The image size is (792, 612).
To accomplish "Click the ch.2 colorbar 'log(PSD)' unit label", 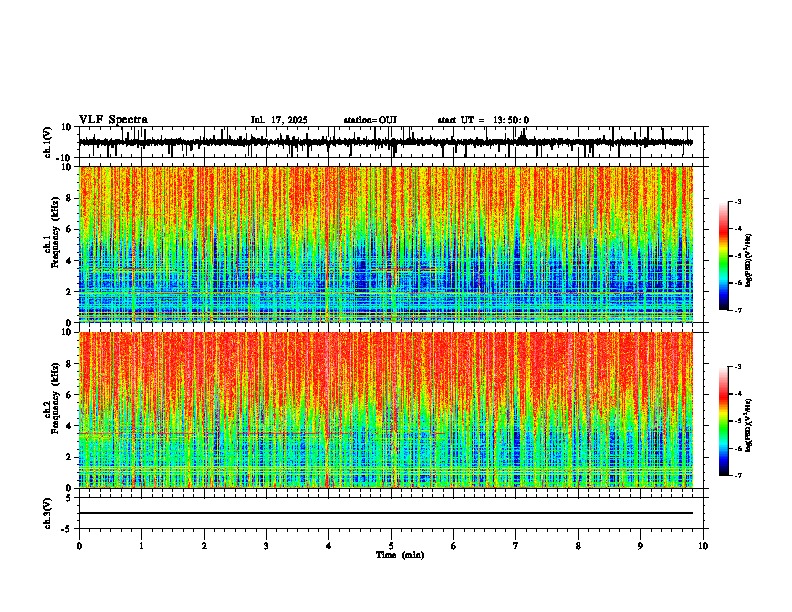I will tap(749, 425).
